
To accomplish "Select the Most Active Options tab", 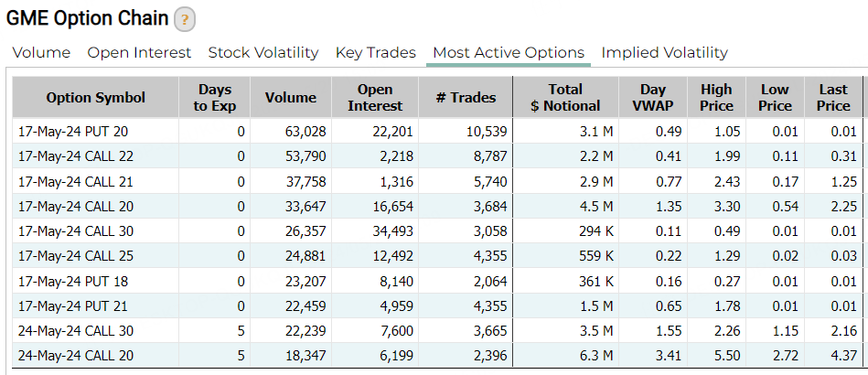I will coord(509,53).
